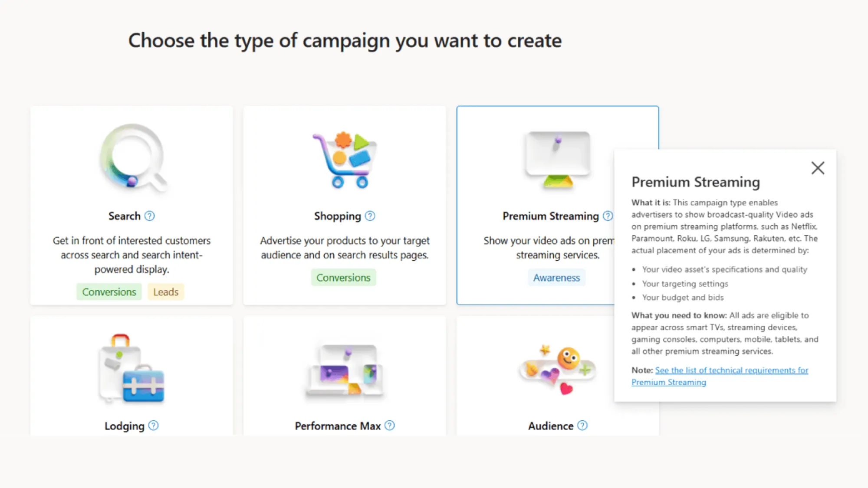Viewport: 868px width, 488px height.
Task: Click the help icon next to Premium Streaming
Action: 608,216
